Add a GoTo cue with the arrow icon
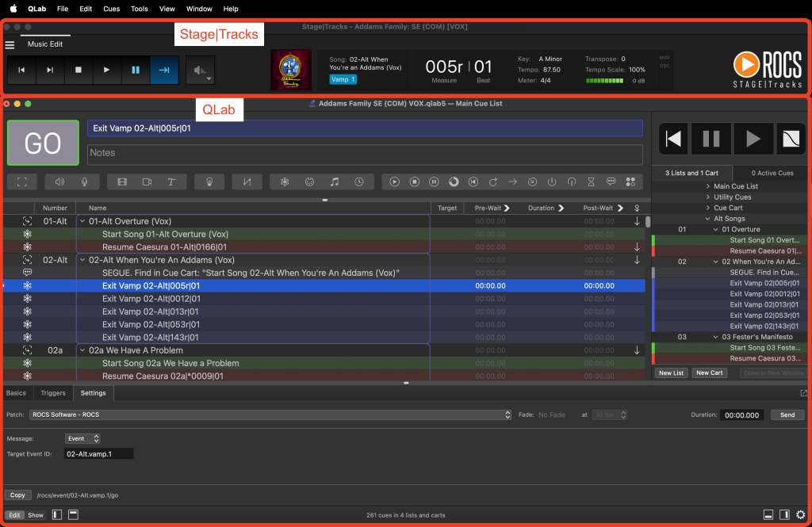The height and width of the screenshot is (527, 812). point(513,182)
